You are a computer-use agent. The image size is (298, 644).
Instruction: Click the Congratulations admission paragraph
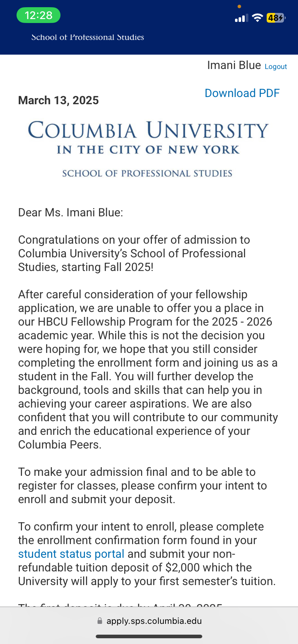(x=134, y=253)
